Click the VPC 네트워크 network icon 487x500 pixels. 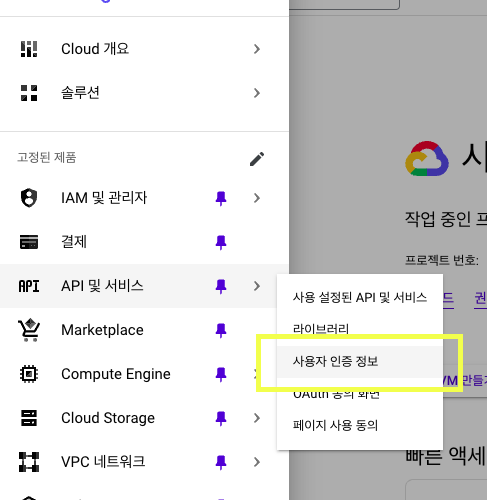pos(29,462)
